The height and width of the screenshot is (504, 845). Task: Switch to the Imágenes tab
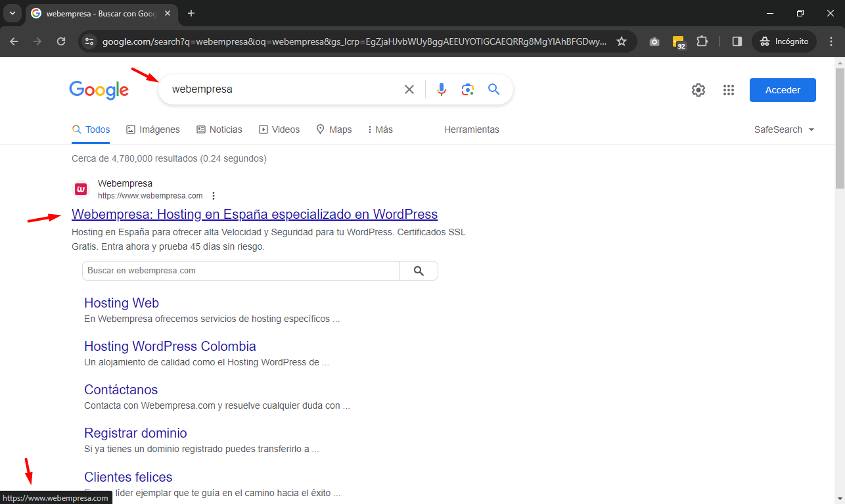[153, 129]
